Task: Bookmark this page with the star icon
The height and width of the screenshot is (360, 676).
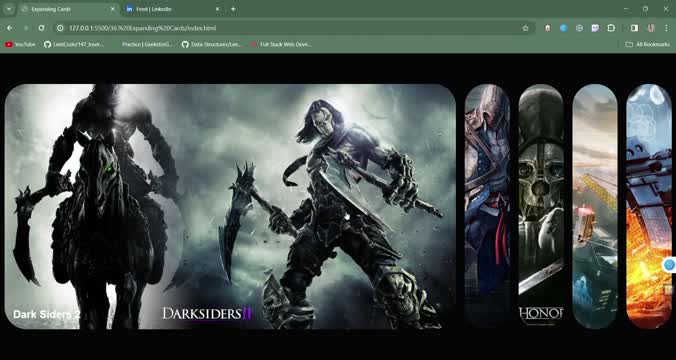Action: (525, 28)
